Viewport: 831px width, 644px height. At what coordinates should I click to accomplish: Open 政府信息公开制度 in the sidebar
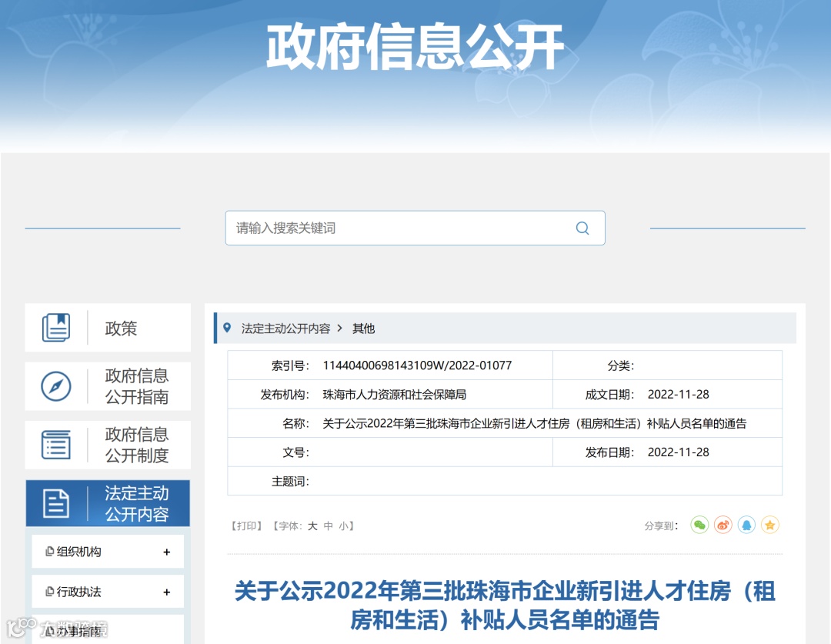click(x=108, y=445)
